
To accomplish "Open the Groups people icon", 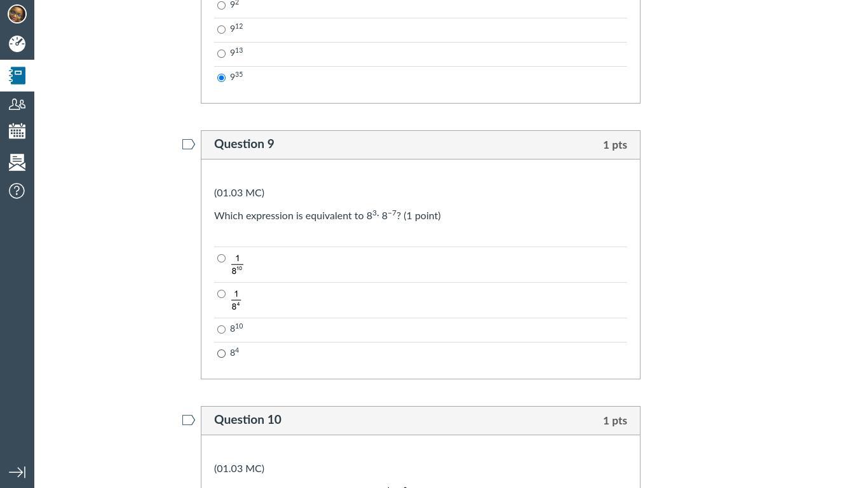I will pos(17,104).
